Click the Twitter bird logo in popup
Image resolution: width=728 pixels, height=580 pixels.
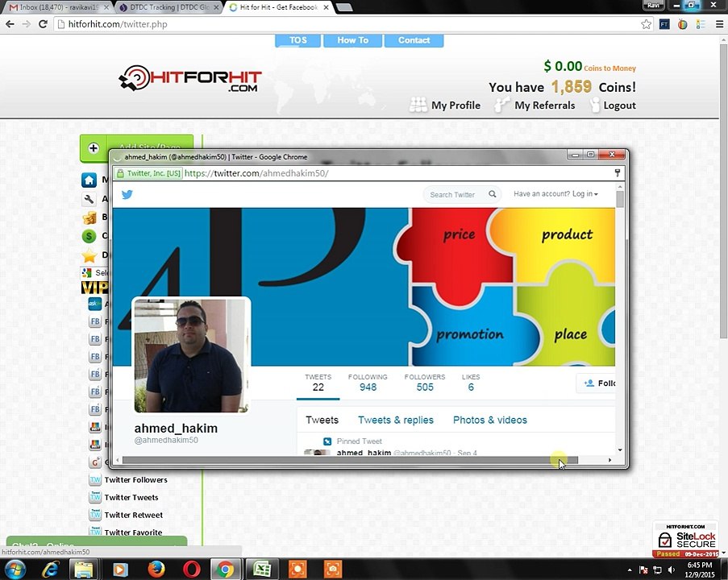127,194
